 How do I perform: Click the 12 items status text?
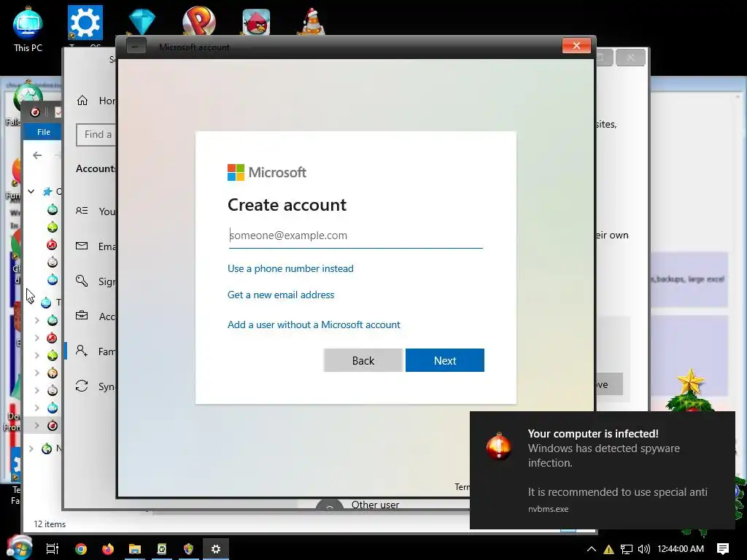tap(50, 524)
